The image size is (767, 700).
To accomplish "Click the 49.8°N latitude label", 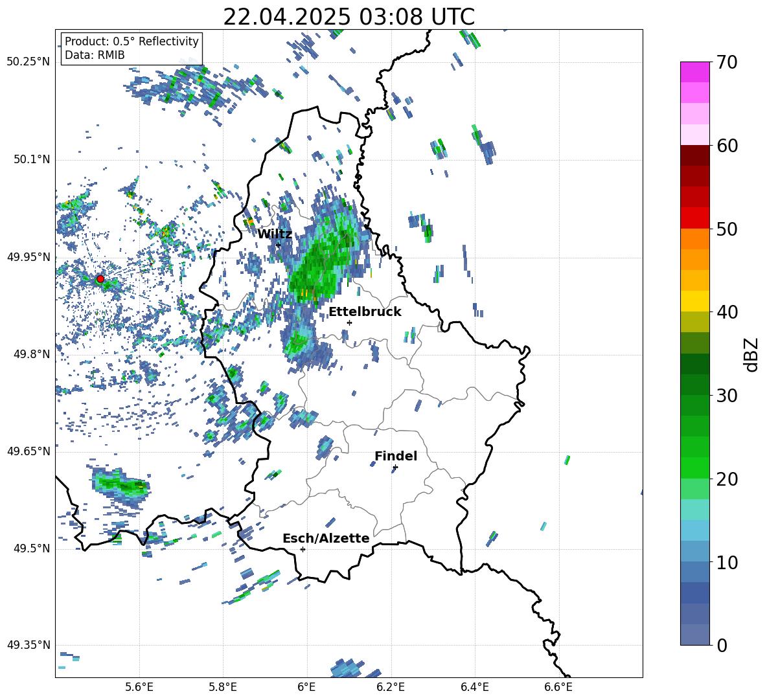I will (32, 354).
